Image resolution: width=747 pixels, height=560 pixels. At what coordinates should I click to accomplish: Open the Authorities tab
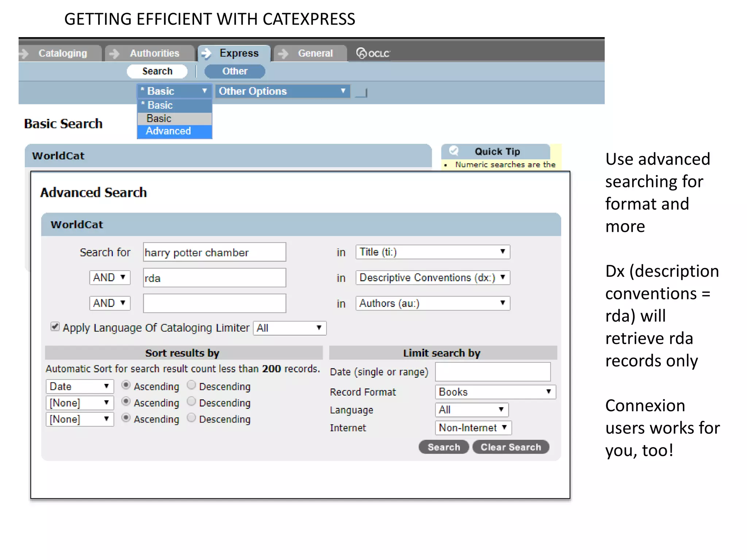tap(150, 53)
